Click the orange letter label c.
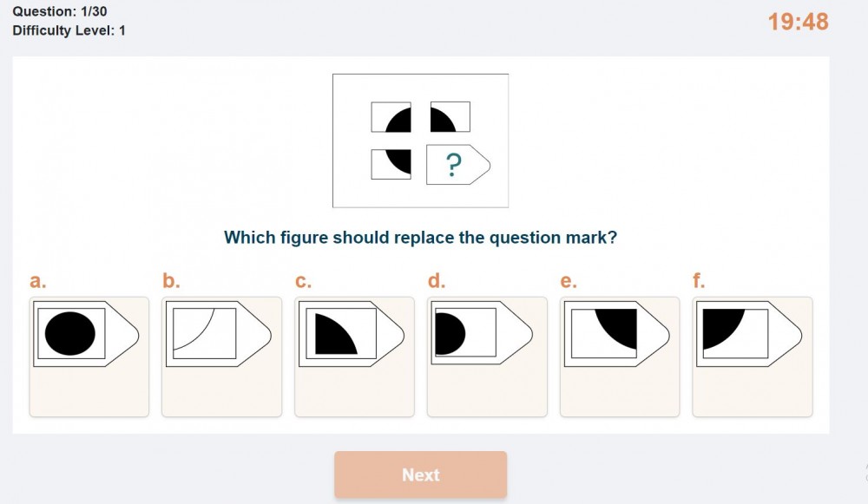 [x=303, y=281]
